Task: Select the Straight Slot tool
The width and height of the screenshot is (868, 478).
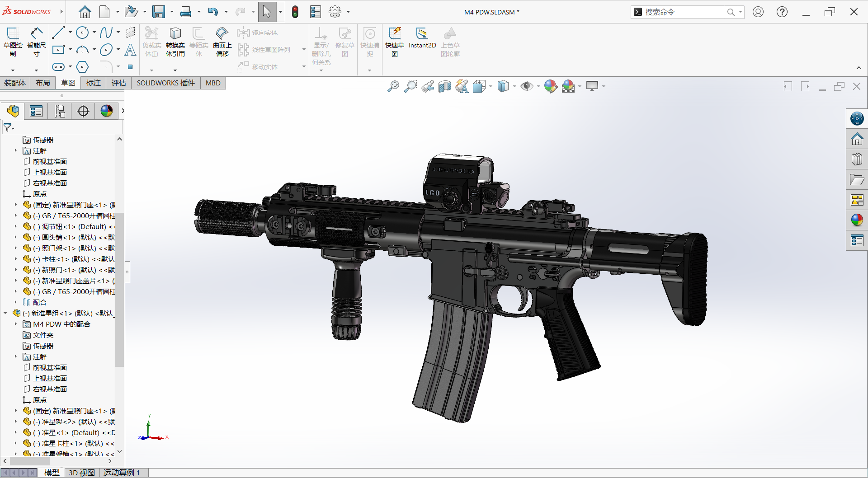Action: click(x=58, y=67)
